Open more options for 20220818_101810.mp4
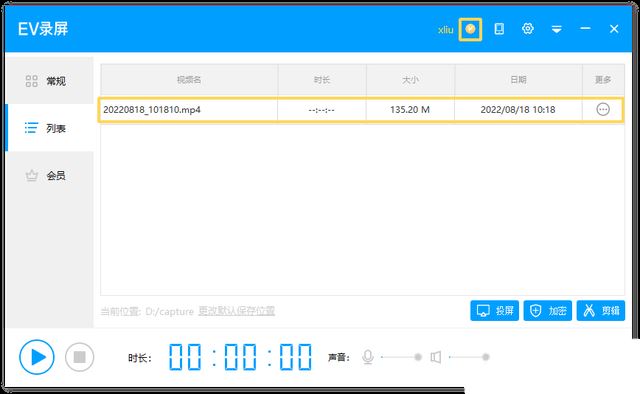The image size is (640, 394). 603,109
